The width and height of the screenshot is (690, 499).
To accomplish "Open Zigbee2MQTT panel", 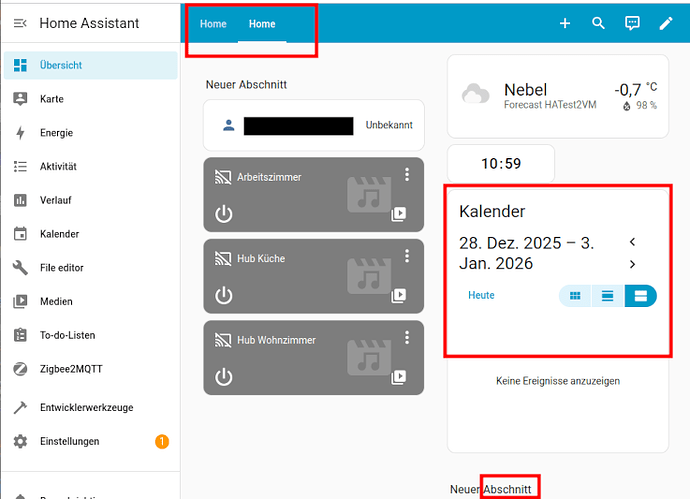I will (x=91, y=369).
